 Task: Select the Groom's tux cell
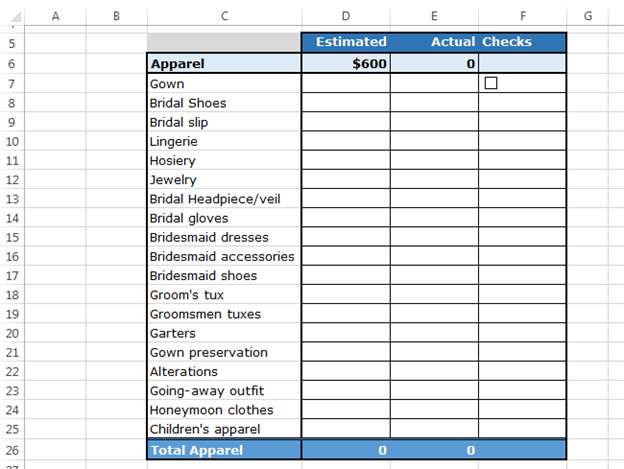224,294
